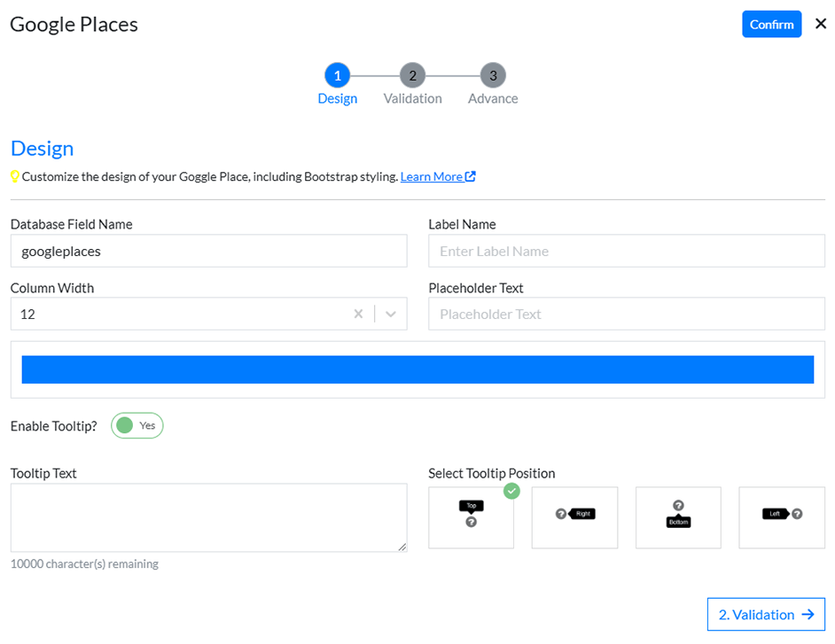
Task: Switch to step 2 Validation
Action: 412,75
